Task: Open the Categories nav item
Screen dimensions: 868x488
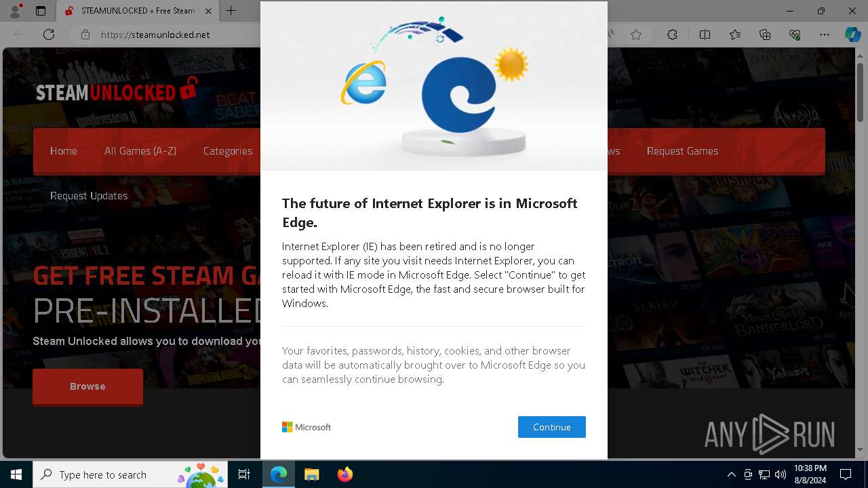Action: [228, 151]
